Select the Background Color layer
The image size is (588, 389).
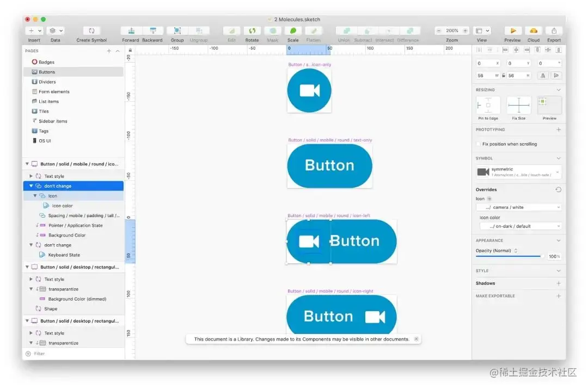[67, 235]
